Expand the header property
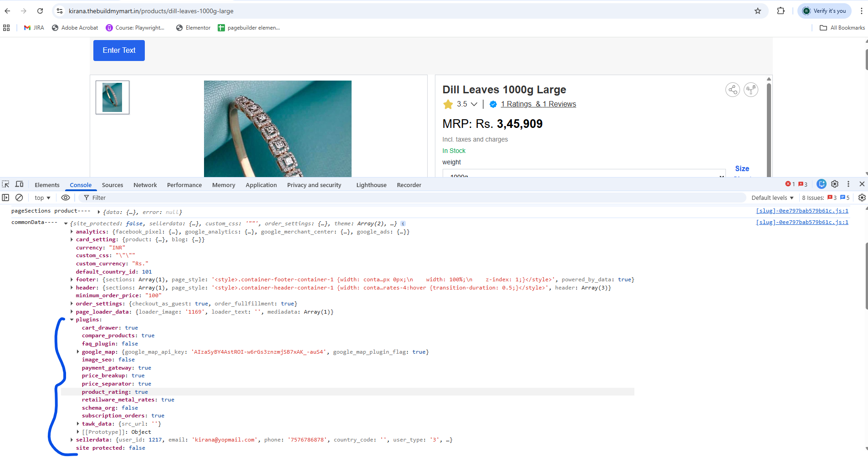Image resolution: width=868 pixels, height=457 pixels. pyautogui.click(x=72, y=288)
